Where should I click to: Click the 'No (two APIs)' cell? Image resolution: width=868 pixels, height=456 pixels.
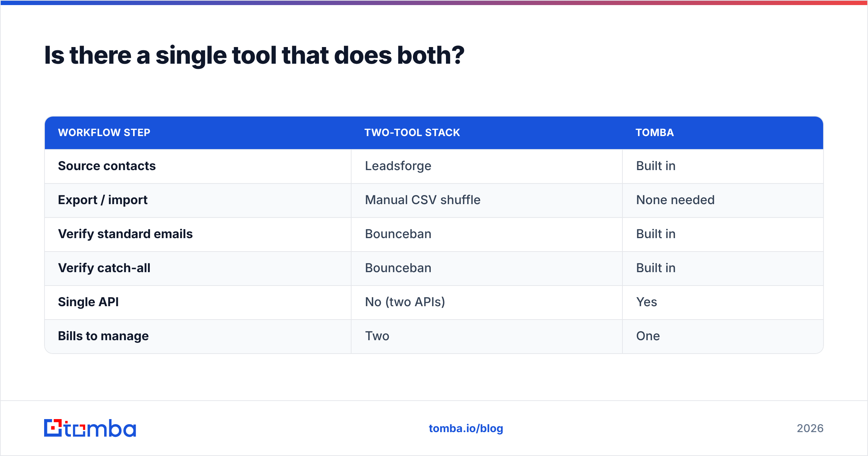405,302
